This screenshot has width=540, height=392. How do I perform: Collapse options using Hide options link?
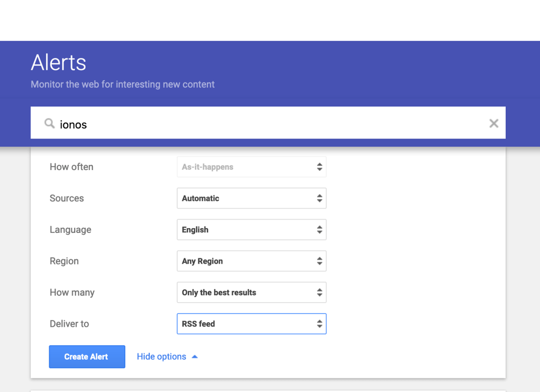click(x=161, y=356)
